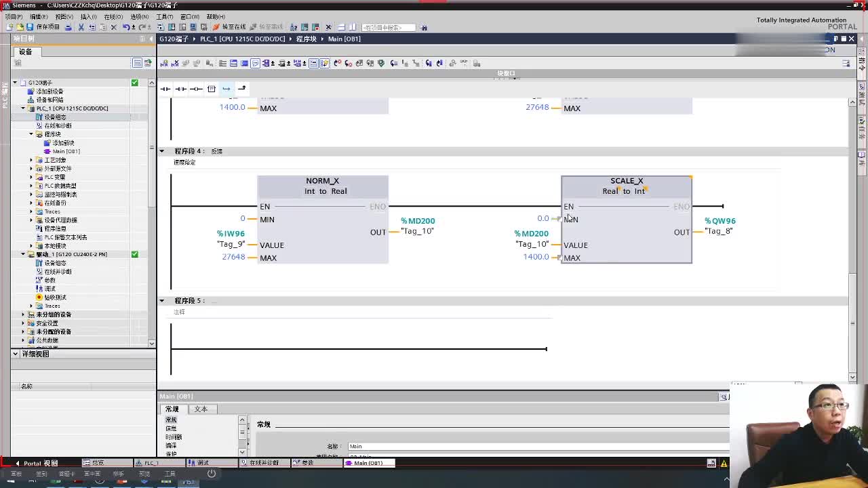Click the warning triangle icon in status bar
This screenshot has height=488, width=868.
(724, 464)
